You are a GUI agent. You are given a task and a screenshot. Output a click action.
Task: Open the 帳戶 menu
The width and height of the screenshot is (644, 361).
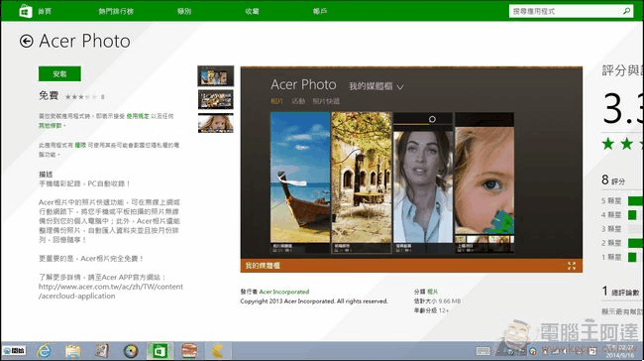[320, 11]
